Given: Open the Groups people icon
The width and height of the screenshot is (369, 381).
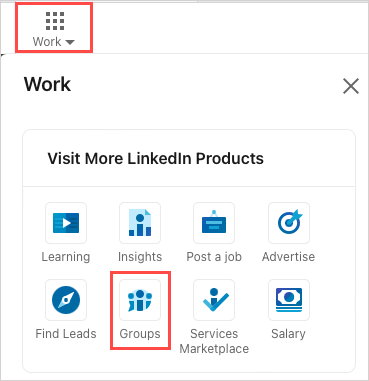Looking at the screenshot, I should click(140, 300).
